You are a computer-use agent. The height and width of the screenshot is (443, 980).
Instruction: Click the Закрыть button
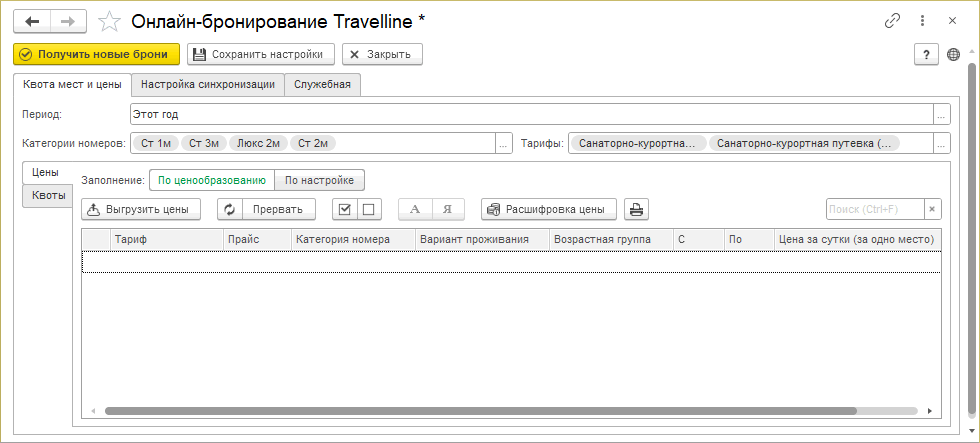(382, 54)
